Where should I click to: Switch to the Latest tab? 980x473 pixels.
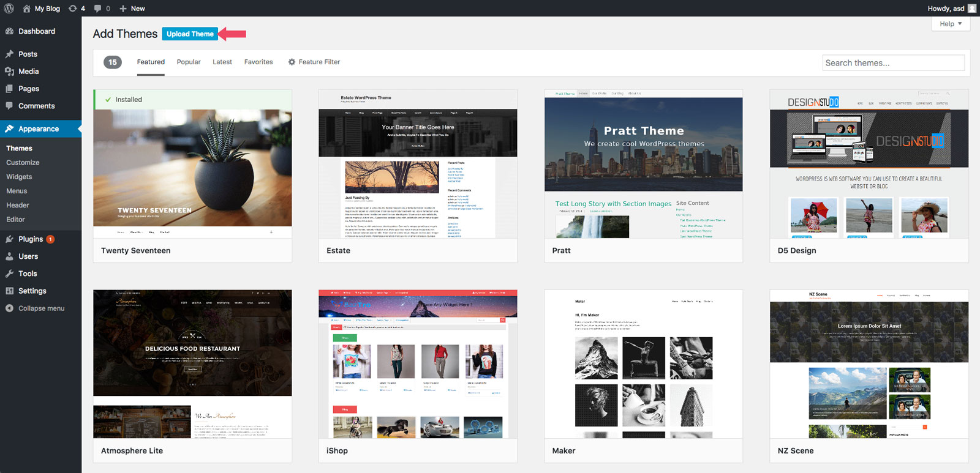pyautogui.click(x=222, y=62)
